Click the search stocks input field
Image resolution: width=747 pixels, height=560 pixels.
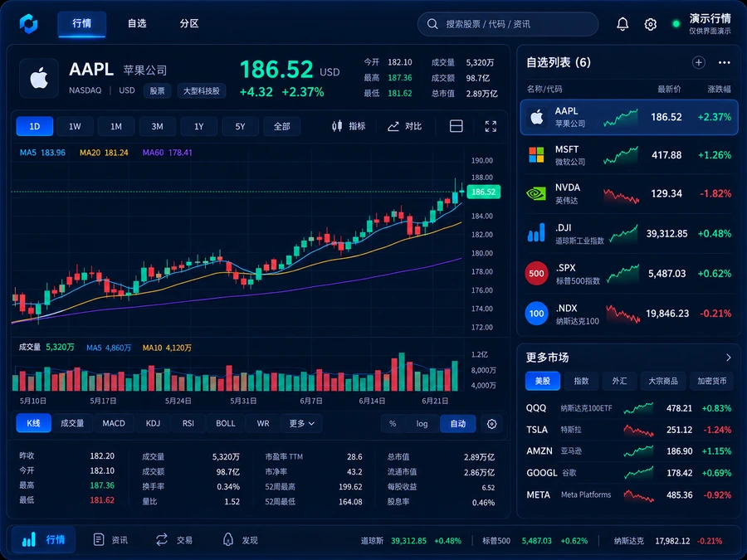508,24
